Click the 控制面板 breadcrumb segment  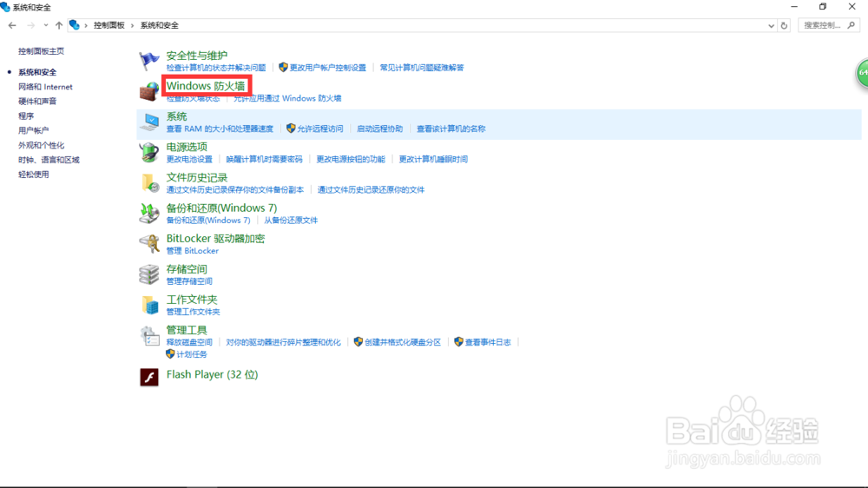click(109, 25)
